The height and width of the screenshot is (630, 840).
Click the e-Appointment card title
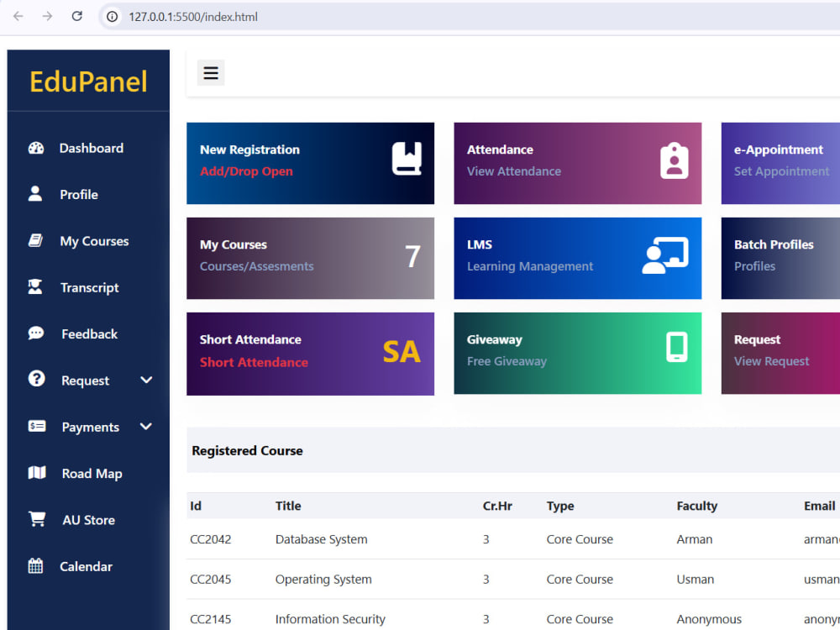779,150
